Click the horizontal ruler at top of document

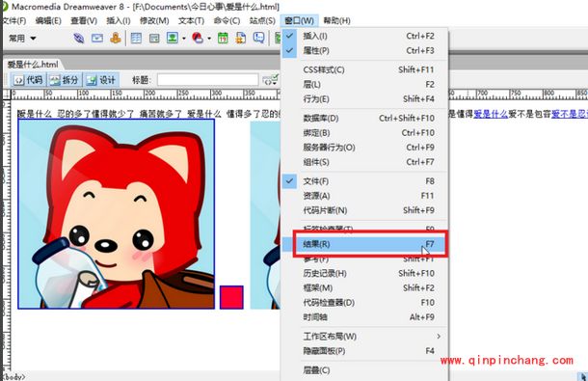147,95
